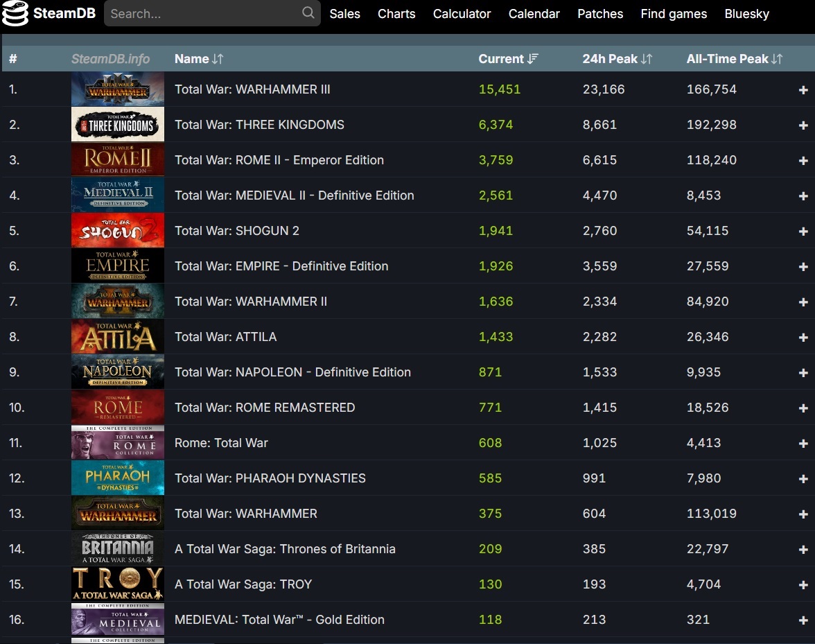Click the Britannia game thumbnail
Image resolution: width=815 pixels, height=644 pixels.
(x=118, y=548)
